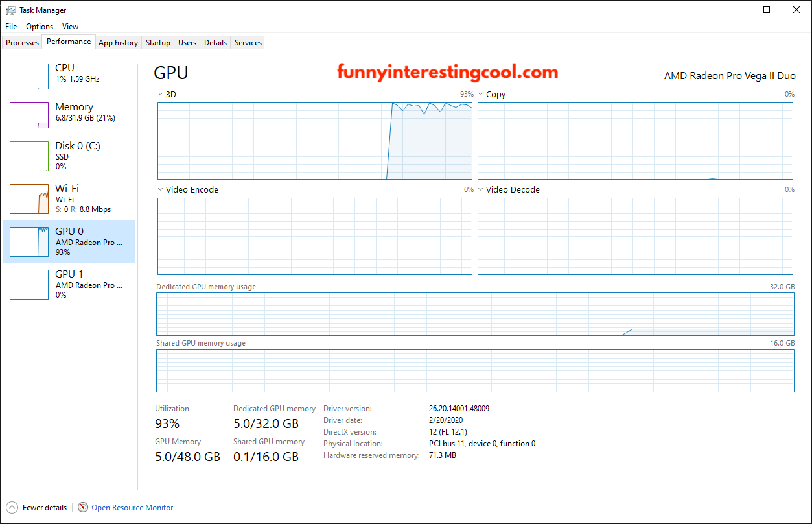Click the Fewer details arrow icon
The height and width of the screenshot is (524, 812).
pos(12,508)
